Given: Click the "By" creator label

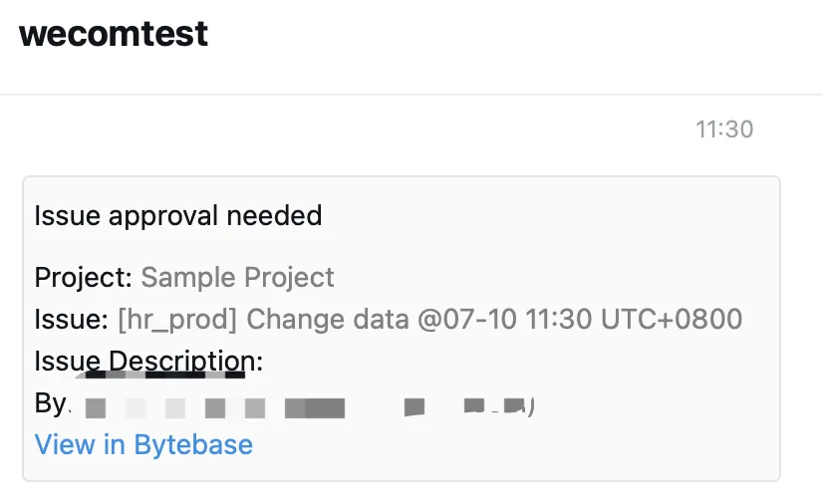Looking at the screenshot, I should (50, 403).
